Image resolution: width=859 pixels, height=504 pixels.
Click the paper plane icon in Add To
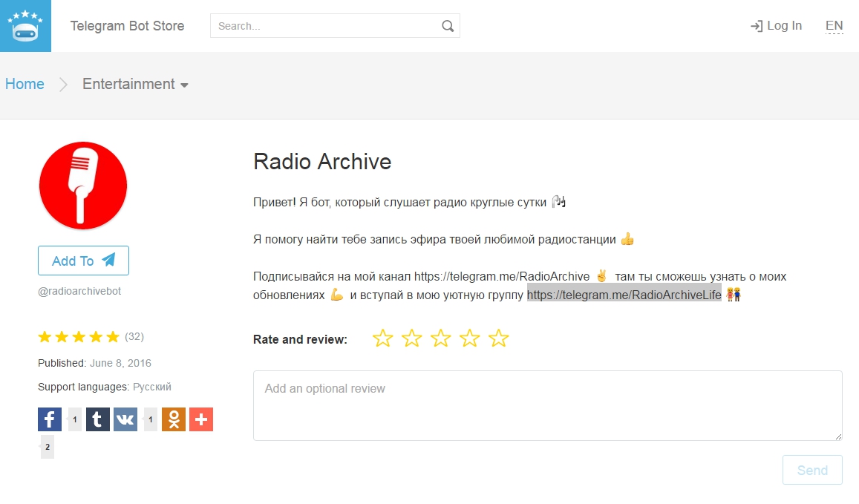(x=108, y=260)
